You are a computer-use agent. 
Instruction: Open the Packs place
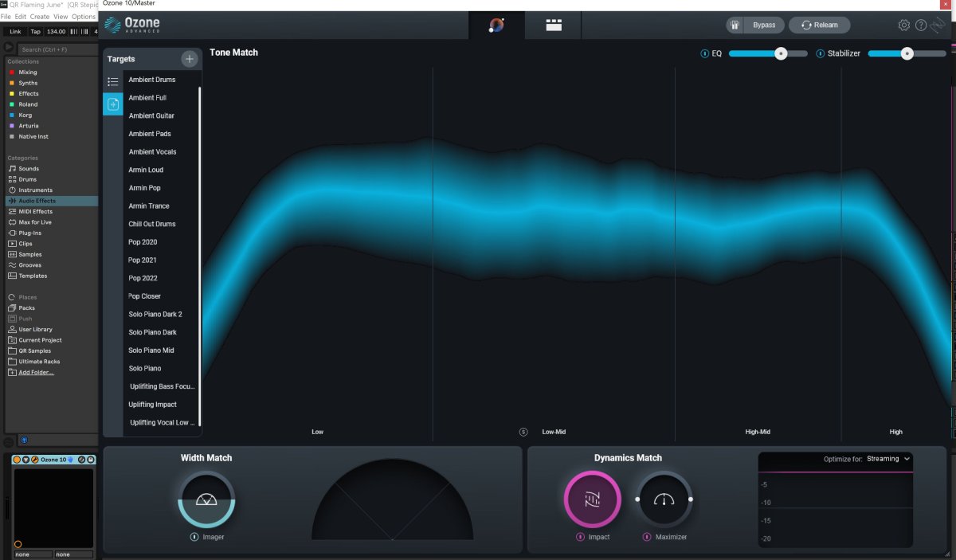click(x=26, y=307)
